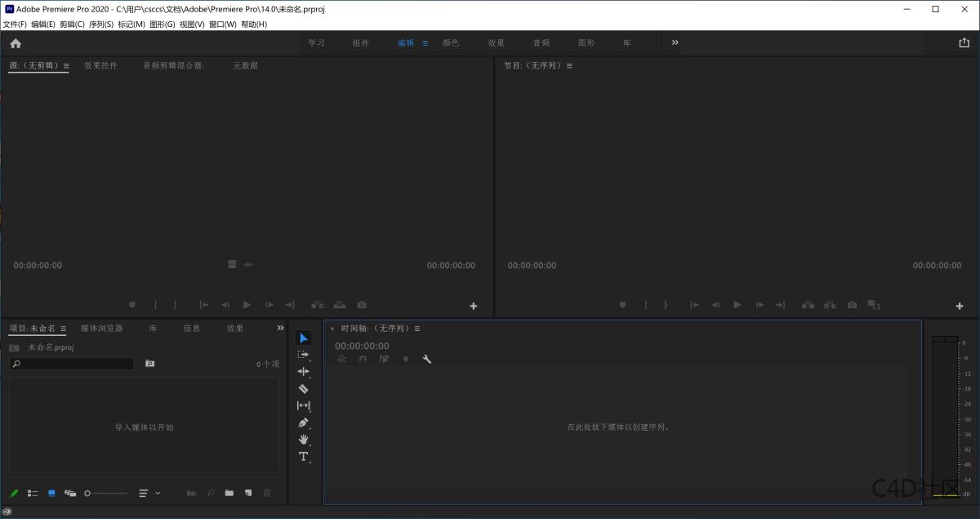Viewport: 980px width, 519px height.
Task: Open Source monitor button editor plus
Action: pyautogui.click(x=474, y=306)
